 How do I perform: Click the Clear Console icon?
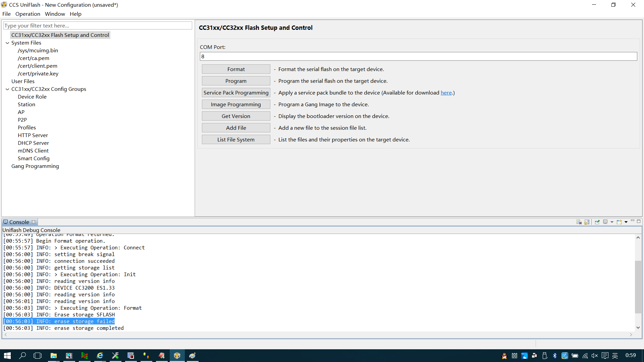click(579, 222)
